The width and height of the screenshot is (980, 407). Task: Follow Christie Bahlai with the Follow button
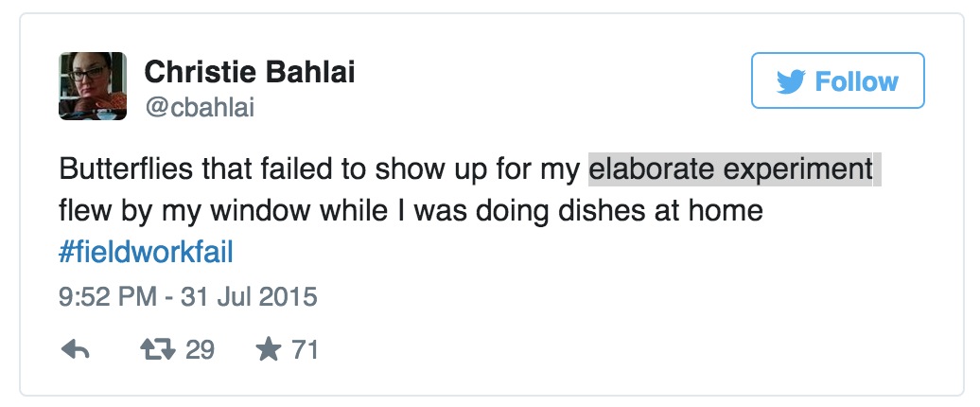(837, 80)
